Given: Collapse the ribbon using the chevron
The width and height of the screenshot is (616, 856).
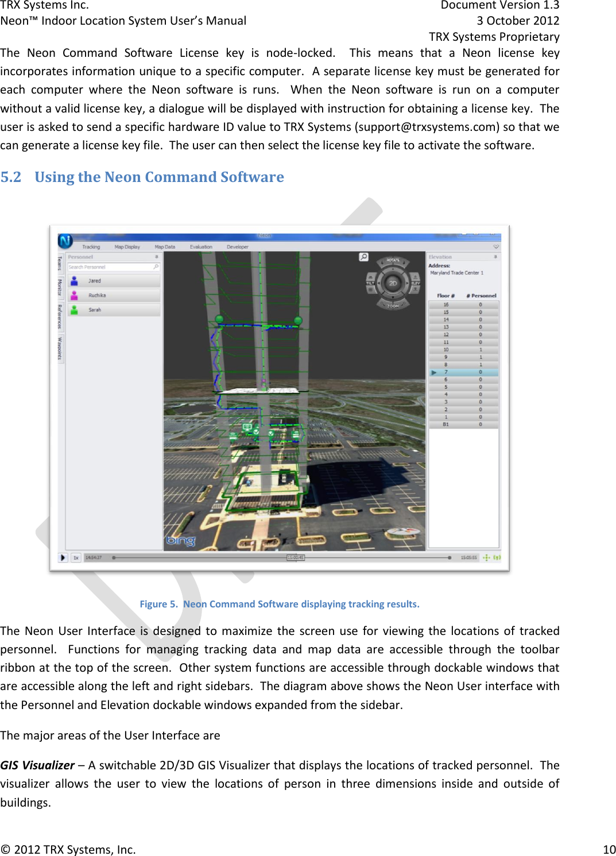Looking at the screenshot, I should coord(496,247).
